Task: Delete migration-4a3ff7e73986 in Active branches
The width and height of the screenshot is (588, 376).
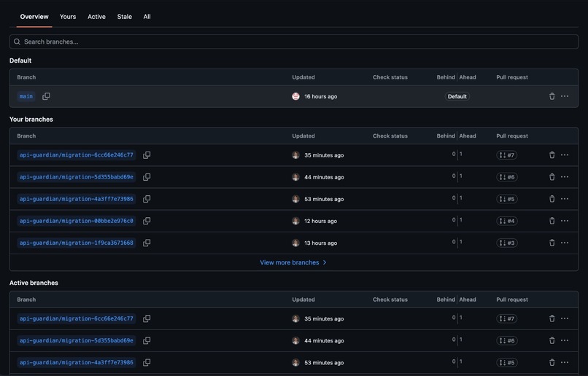Action: point(552,362)
